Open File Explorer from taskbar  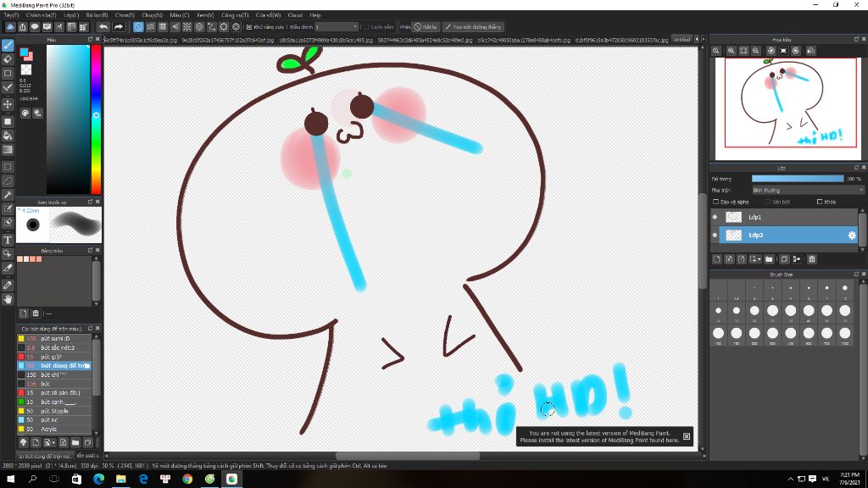pyautogui.click(x=120, y=480)
